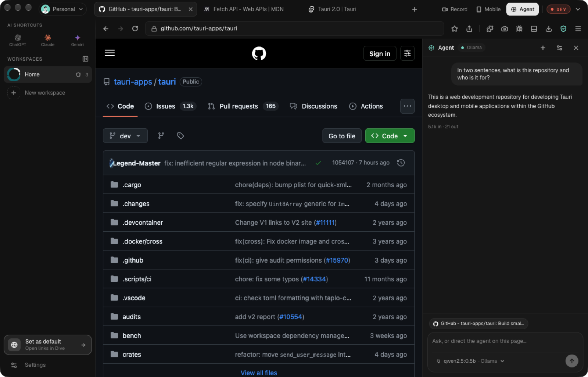The height and width of the screenshot is (377, 588).
Task: Open the crates folder
Action: [x=132, y=354]
